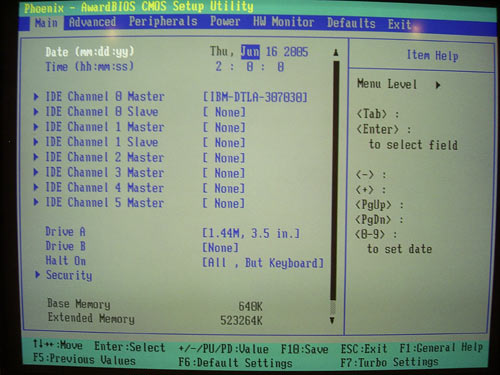Click the +/-/PU/PD:Value hint
The image size is (500, 375).
pyautogui.click(x=224, y=349)
